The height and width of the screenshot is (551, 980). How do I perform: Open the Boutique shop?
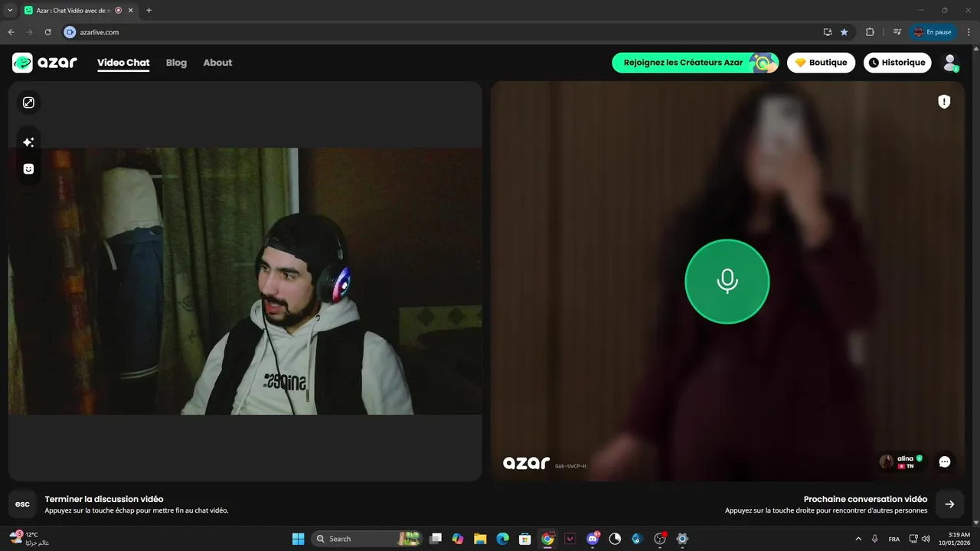pos(821,63)
